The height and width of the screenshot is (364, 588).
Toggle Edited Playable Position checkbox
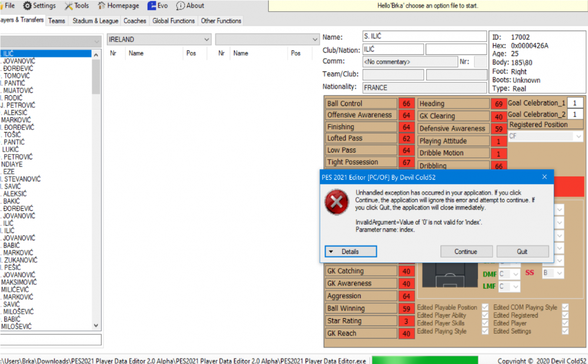pos(485,308)
